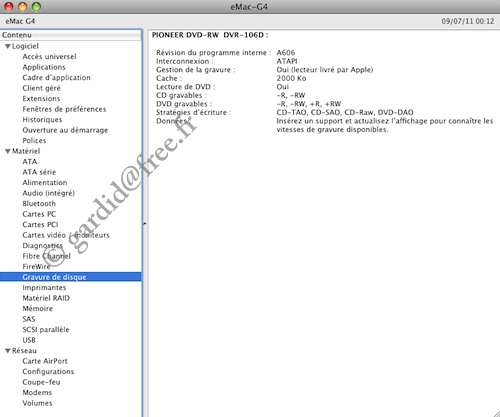Open Historiques in the sidebar
500x417 pixels.
(42, 120)
